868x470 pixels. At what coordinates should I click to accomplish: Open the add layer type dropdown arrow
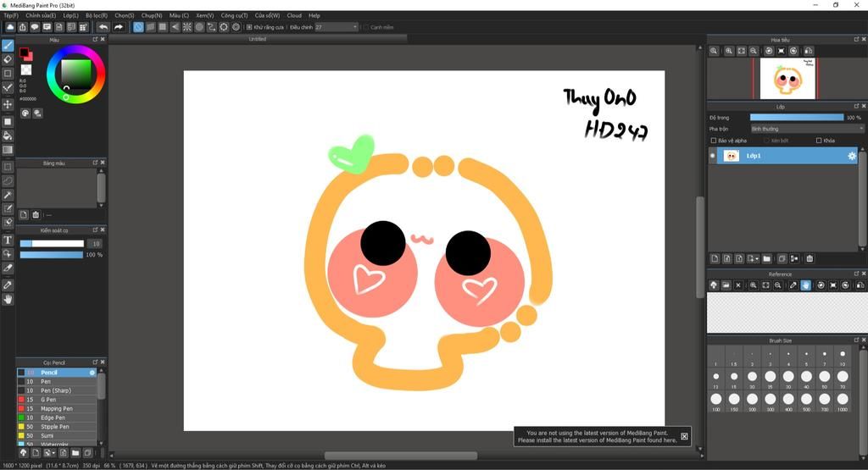757,259
